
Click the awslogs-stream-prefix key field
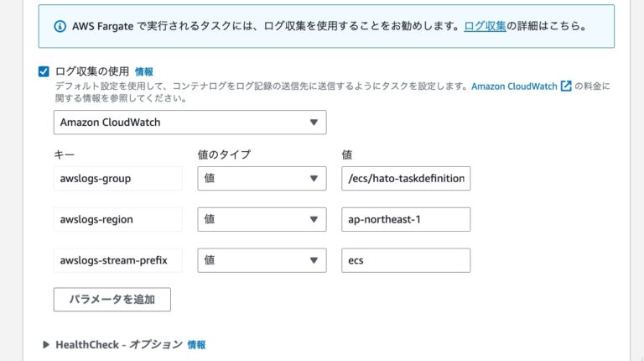(x=118, y=260)
